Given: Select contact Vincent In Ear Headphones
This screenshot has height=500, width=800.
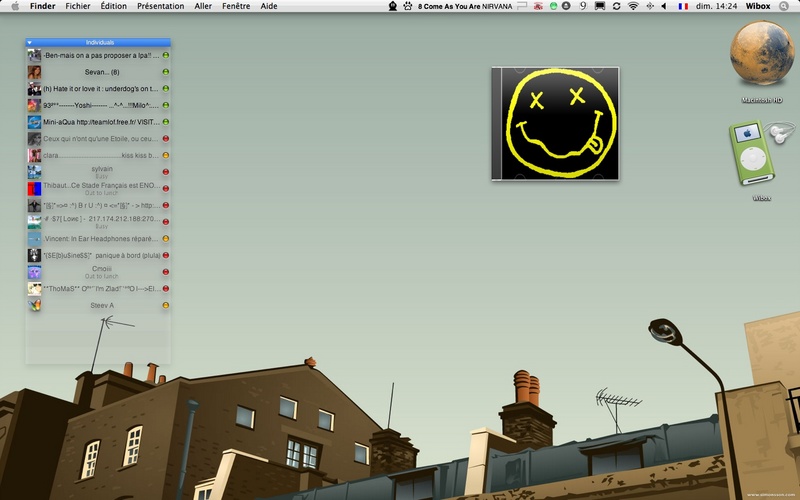Looking at the screenshot, I should click(98, 239).
